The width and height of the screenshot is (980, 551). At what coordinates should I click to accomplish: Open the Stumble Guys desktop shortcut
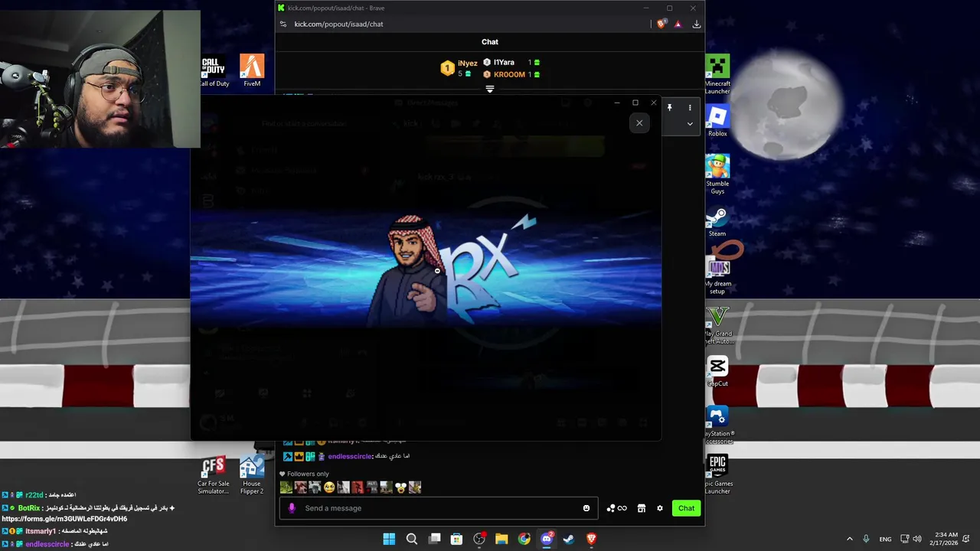717,174
